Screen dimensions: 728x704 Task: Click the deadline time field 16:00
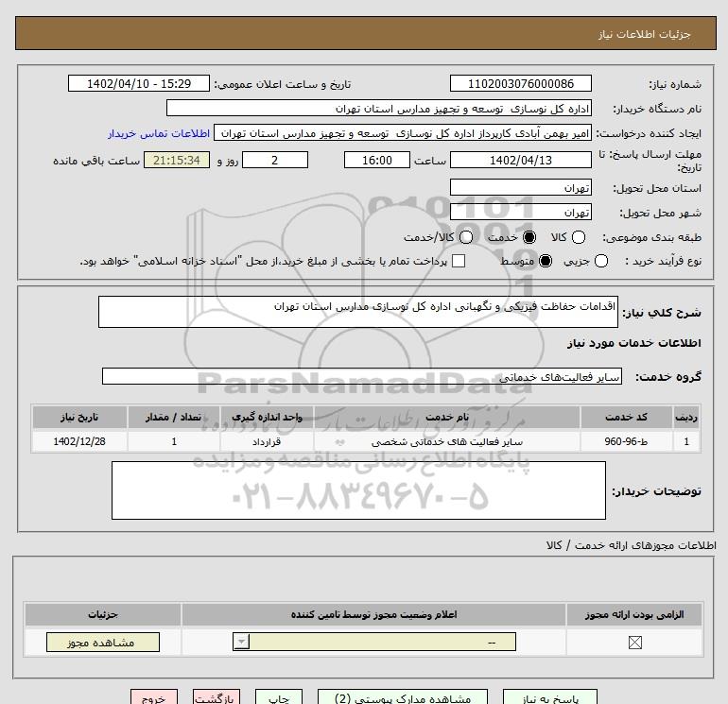(x=377, y=160)
